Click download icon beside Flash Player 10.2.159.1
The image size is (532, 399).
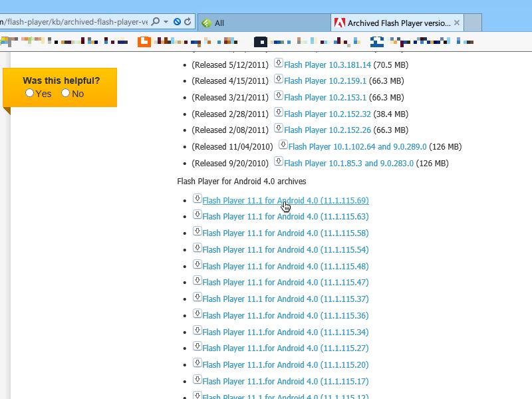pyautogui.click(x=279, y=79)
